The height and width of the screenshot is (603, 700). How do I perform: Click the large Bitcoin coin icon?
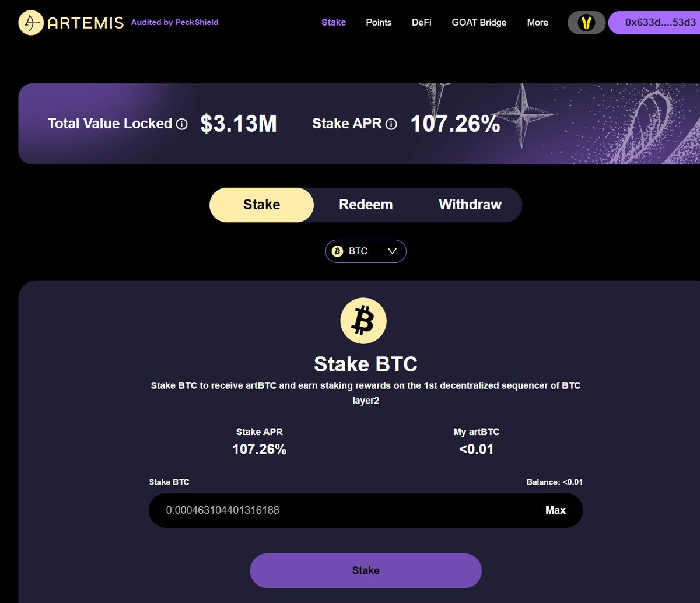click(x=363, y=321)
